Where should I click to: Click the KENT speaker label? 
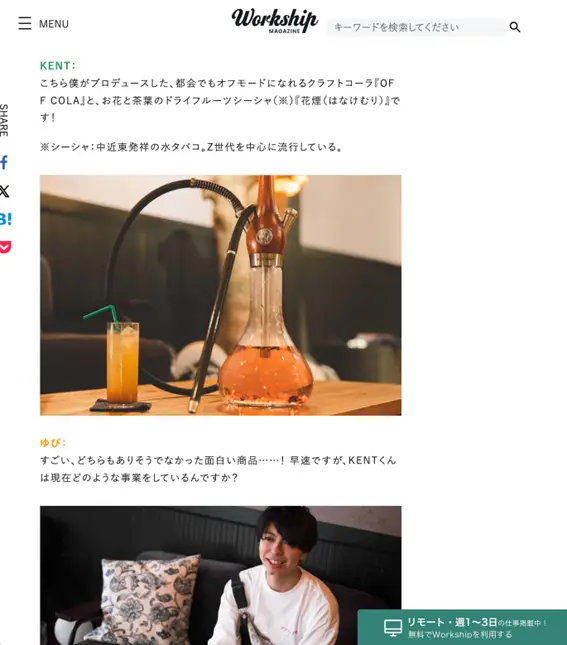[x=58, y=66]
